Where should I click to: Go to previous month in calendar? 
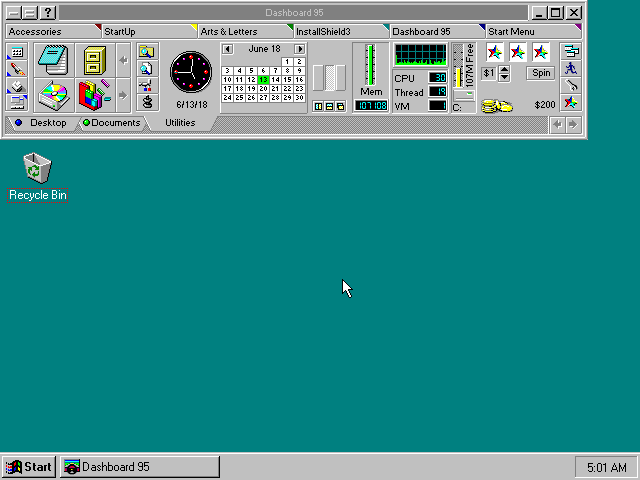tap(227, 49)
